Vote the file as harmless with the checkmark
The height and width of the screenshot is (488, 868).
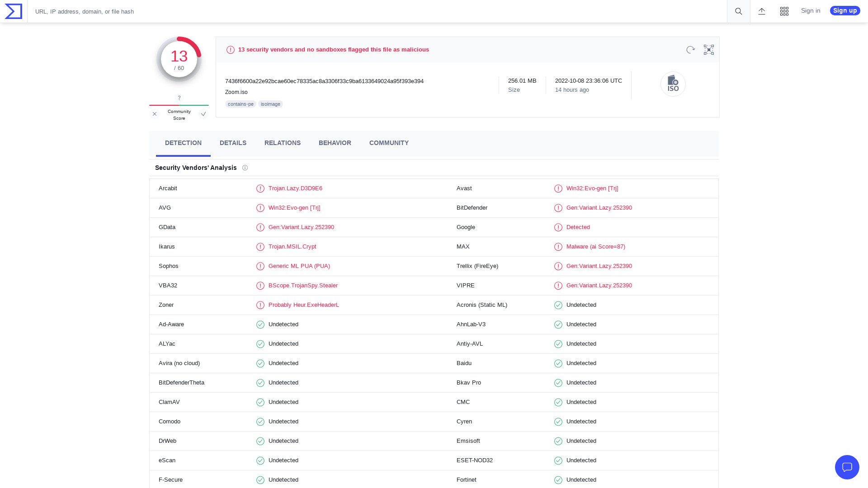pos(203,114)
